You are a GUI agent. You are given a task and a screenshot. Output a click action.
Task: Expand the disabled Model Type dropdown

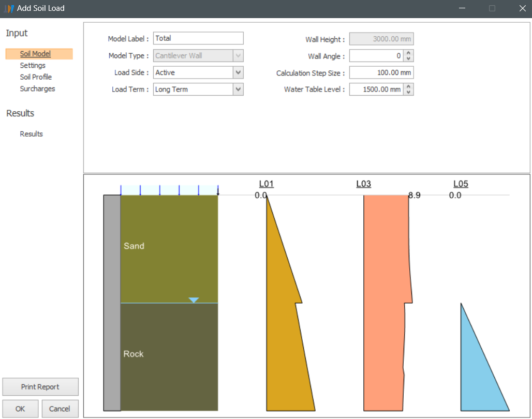pyautogui.click(x=238, y=56)
